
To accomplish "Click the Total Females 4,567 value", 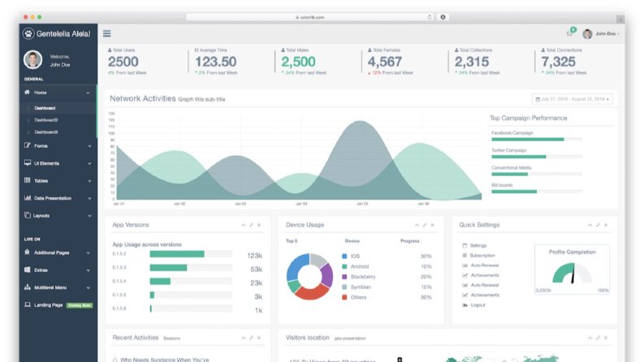I will pos(385,62).
